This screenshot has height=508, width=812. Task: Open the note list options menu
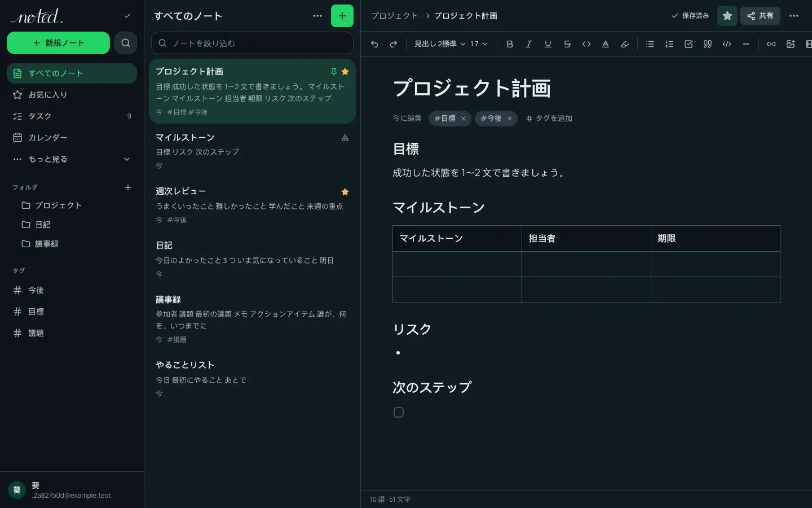[x=317, y=16]
